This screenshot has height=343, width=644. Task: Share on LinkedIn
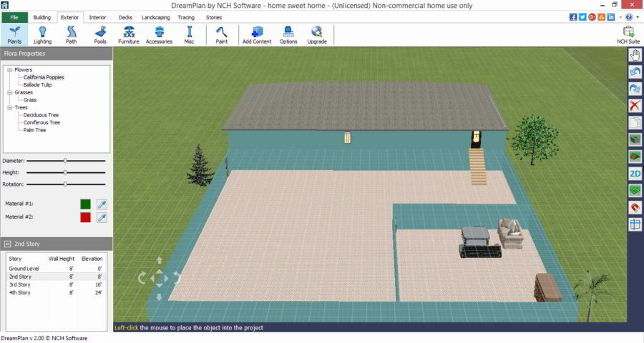point(611,17)
